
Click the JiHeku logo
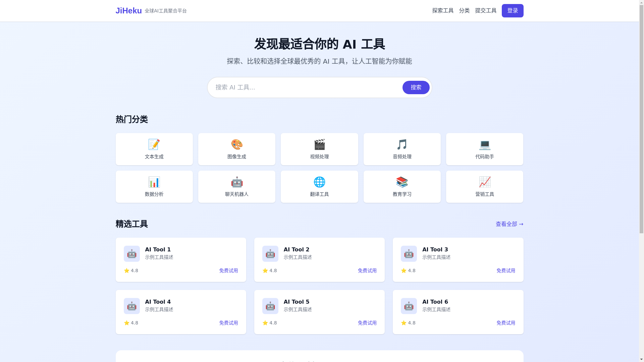(x=128, y=11)
